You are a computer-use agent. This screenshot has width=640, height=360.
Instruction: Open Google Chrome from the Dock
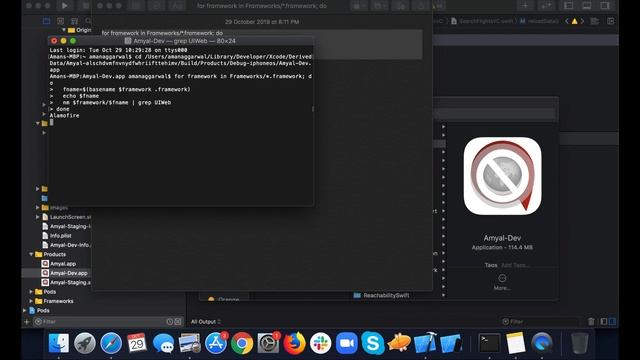[242, 343]
